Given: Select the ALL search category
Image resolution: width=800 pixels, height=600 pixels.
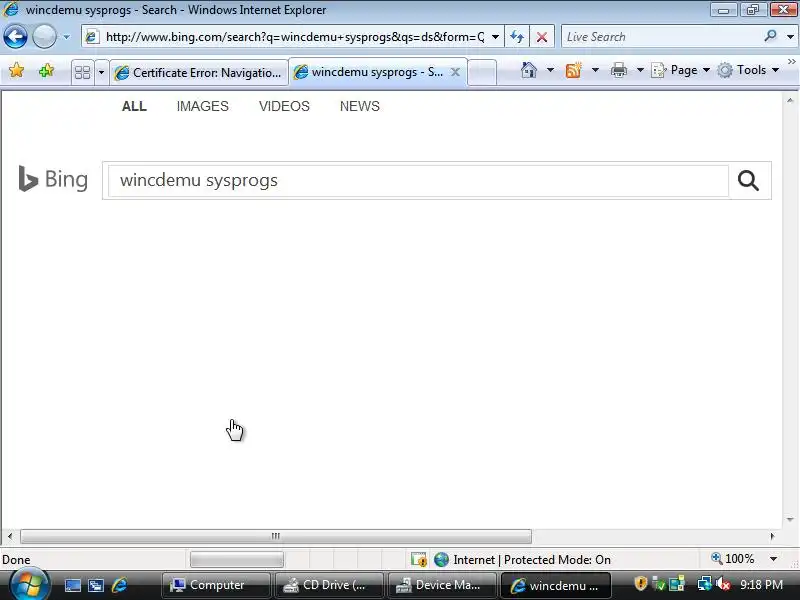Looking at the screenshot, I should 134,106.
